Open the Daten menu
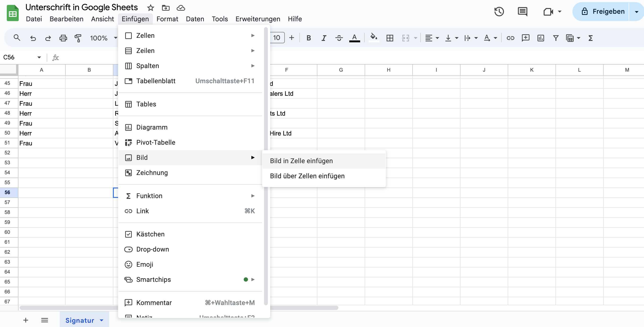Image resolution: width=644 pixels, height=327 pixels. [195, 19]
